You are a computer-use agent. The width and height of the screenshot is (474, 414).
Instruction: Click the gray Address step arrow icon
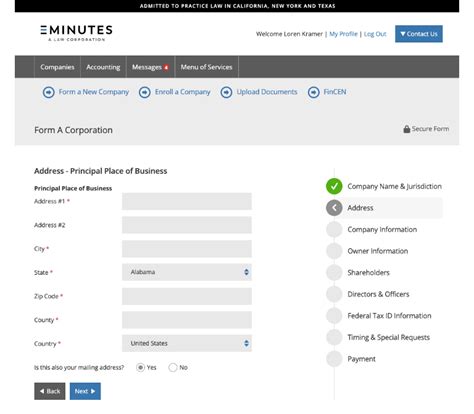(x=334, y=208)
